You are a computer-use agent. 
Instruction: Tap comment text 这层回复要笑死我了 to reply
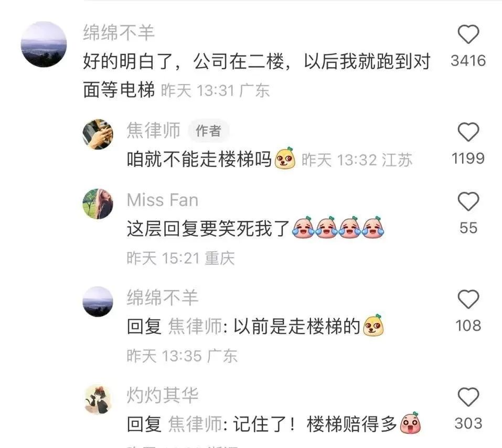coord(208,229)
